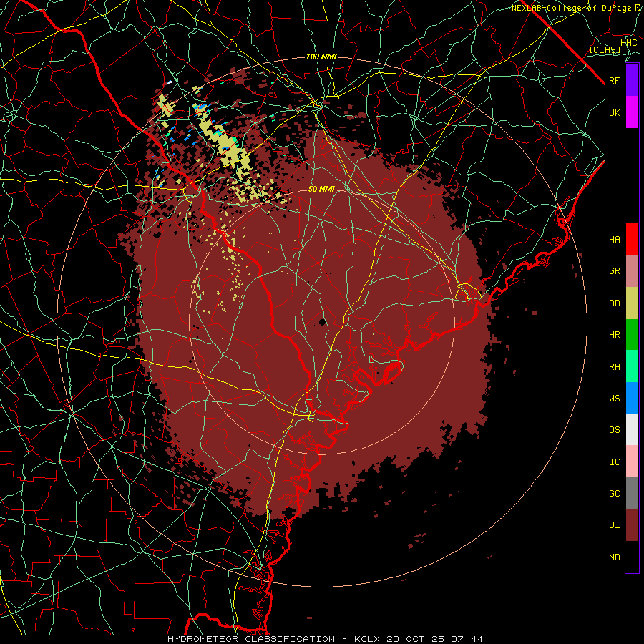
Task: Click the 'KCLX' station identifier
Action: coord(367,639)
